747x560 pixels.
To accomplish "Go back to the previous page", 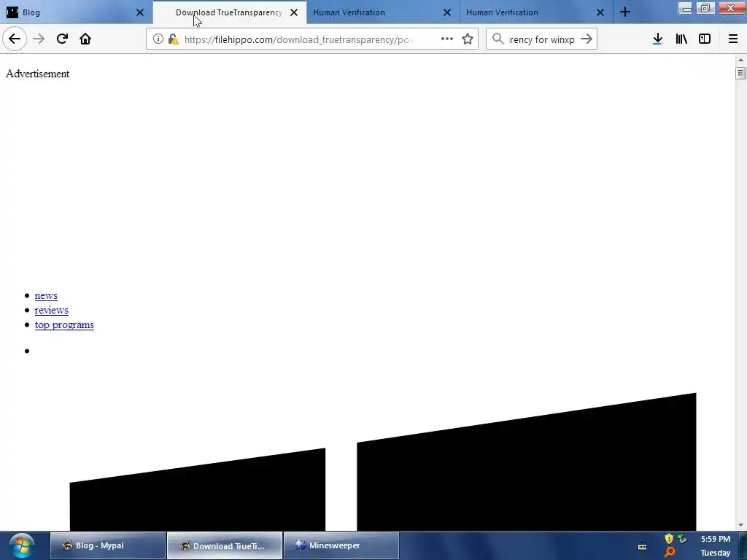I will [15, 39].
